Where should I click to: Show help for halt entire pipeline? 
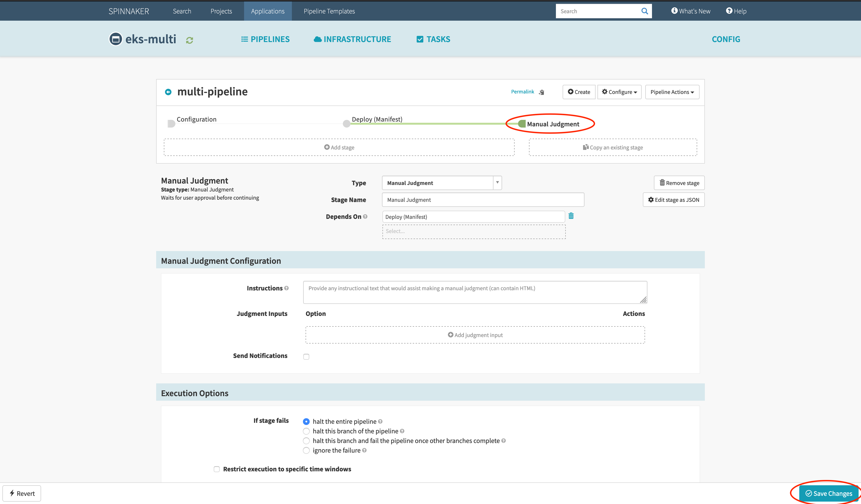tap(380, 421)
